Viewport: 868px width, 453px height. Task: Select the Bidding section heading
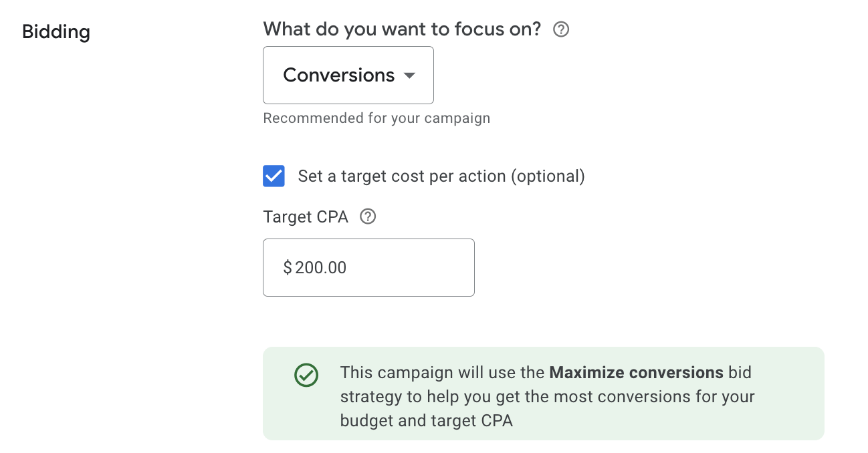point(56,31)
